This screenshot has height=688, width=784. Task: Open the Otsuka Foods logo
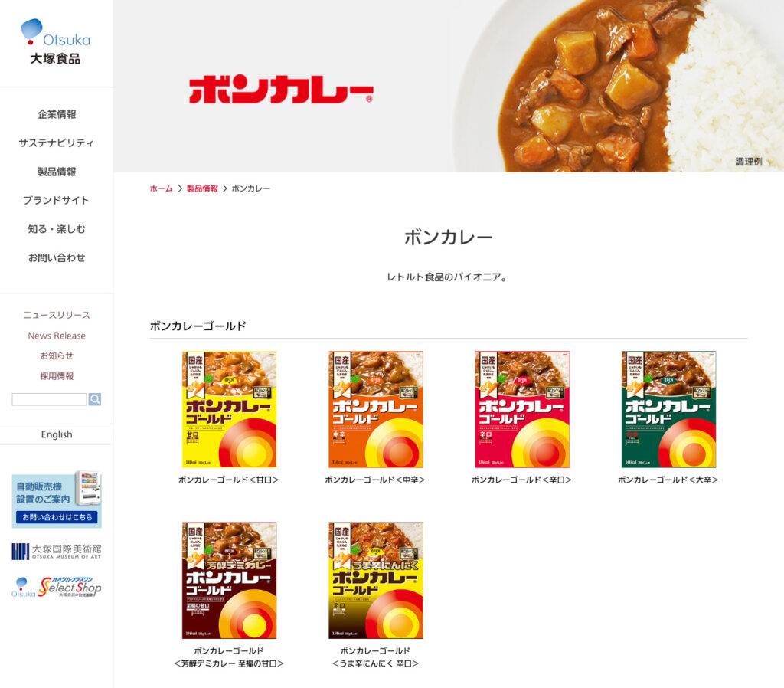click(x=55, y=42)
